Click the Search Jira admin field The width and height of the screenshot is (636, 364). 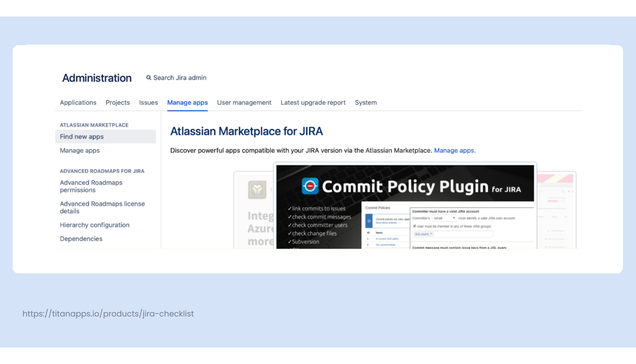179,78
